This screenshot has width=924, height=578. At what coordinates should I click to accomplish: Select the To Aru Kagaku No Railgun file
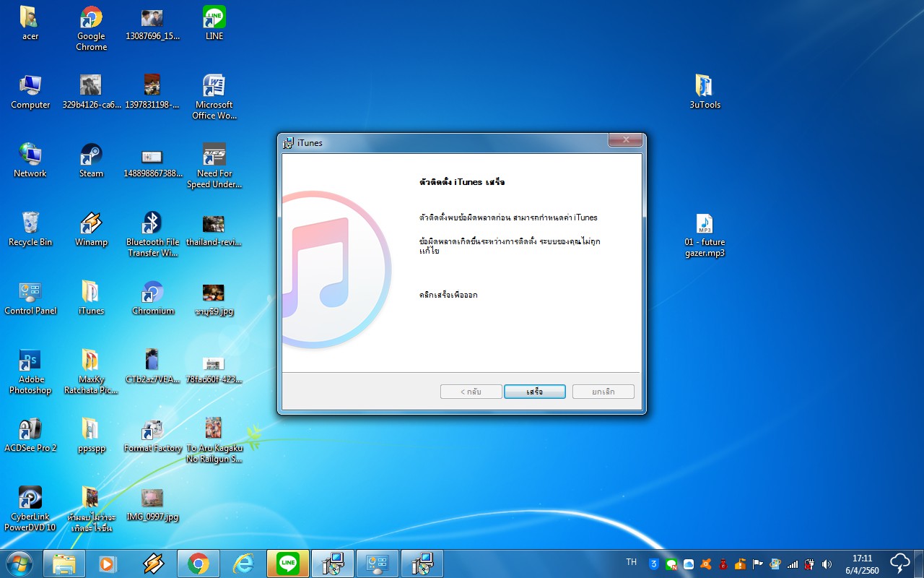pyautogui.click(x=214, y=440)
